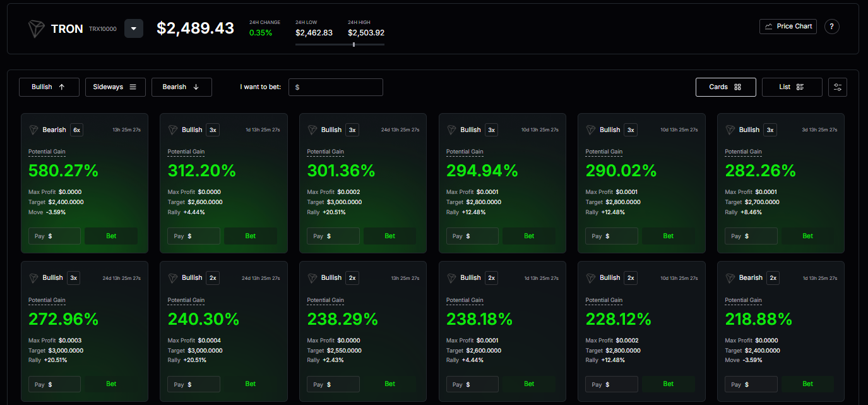The width and height of the screenshot is (868, 405).
Task: Place Bet on the 272.96% card
Action: pyautogui.click(x=111, y=384)
